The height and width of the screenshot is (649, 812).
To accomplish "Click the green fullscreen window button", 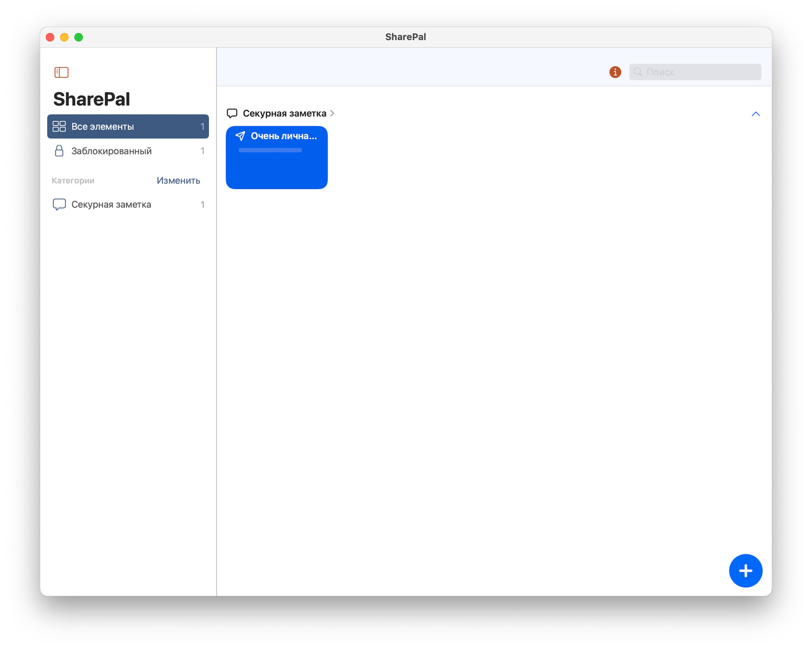I will [79, 37].
